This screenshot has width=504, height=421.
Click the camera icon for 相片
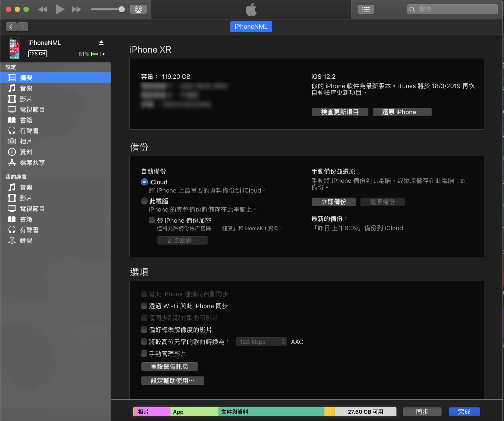pos(12,141)
